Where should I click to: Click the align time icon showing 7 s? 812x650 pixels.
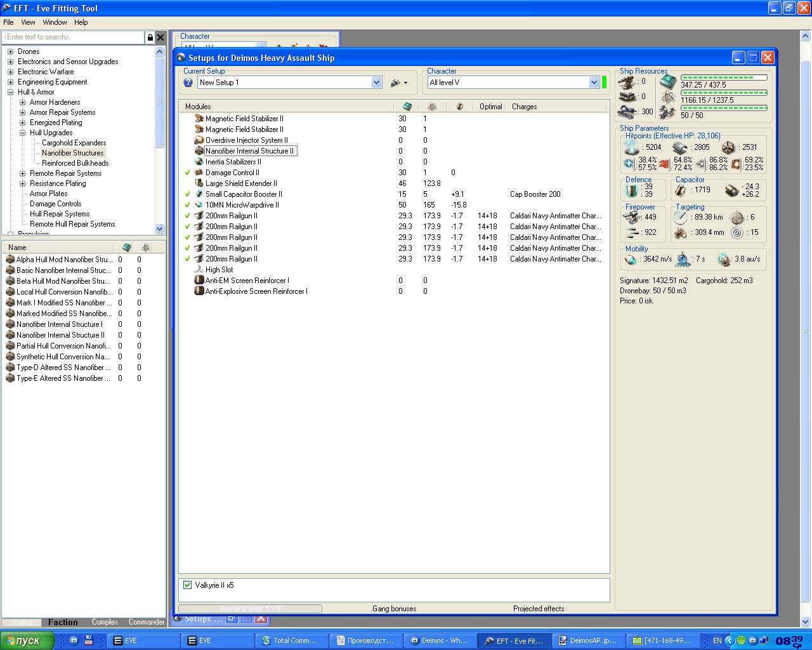[683, 259]
